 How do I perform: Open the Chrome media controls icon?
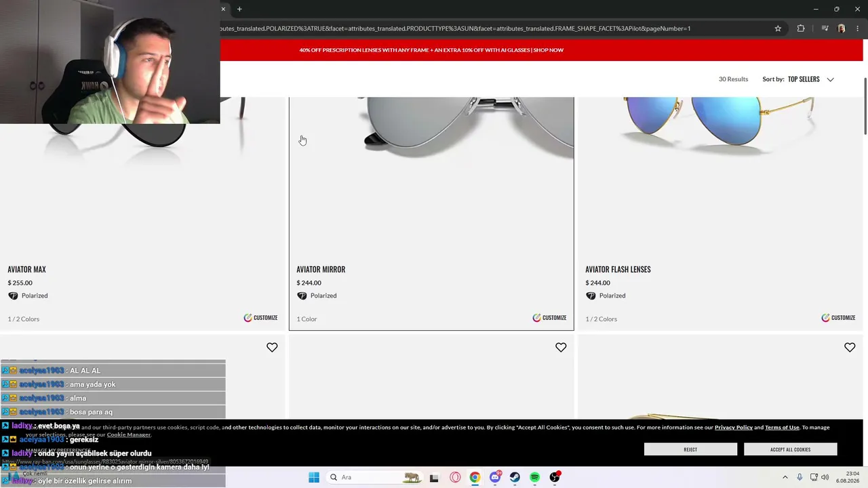(x=825, y=28)
